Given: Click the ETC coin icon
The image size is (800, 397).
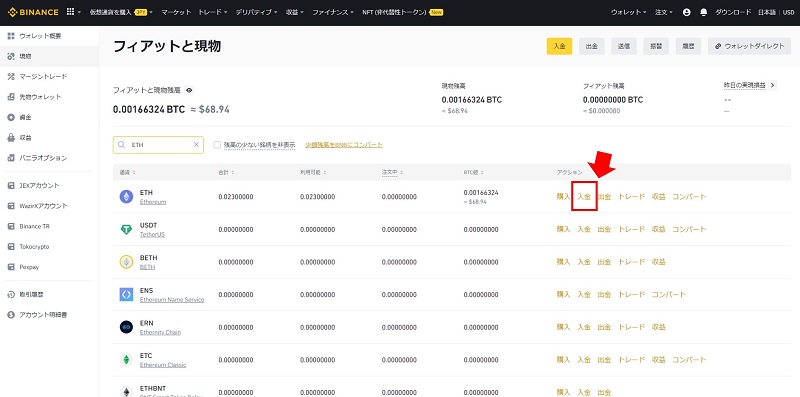Looking at the screenshot, I should (126, 360).
